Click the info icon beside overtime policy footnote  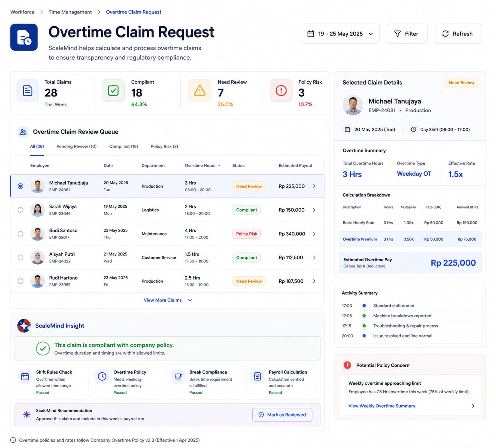(13, 440)
